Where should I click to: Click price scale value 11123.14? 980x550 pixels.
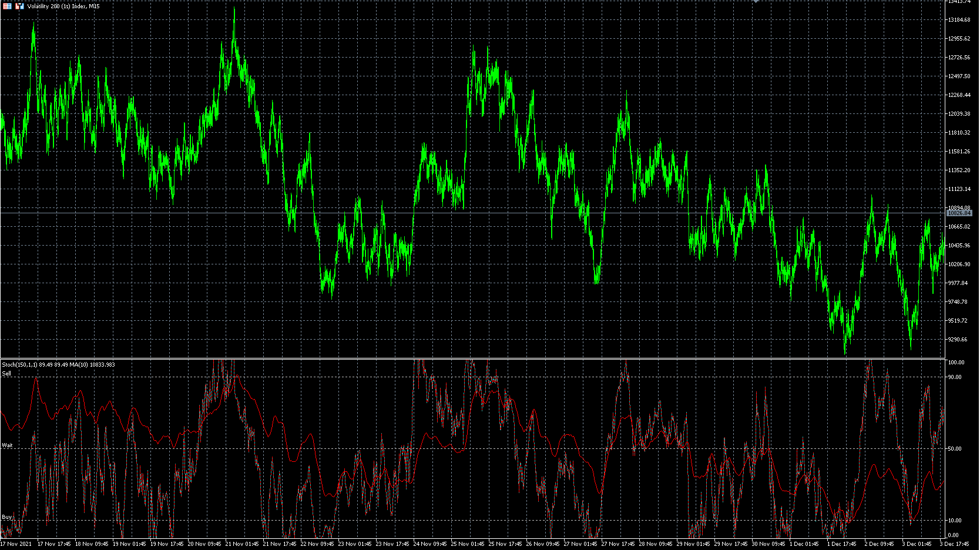[959, 189]
